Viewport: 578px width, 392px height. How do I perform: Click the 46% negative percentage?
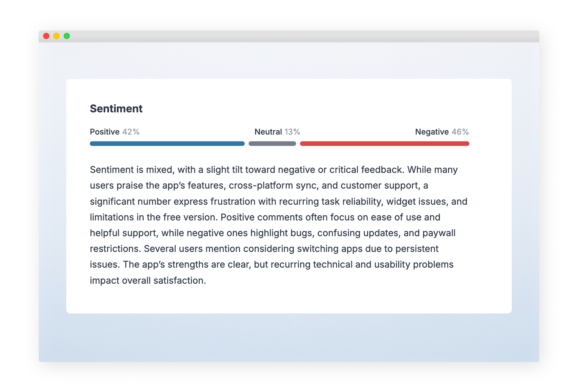click(x=460, y=132)
